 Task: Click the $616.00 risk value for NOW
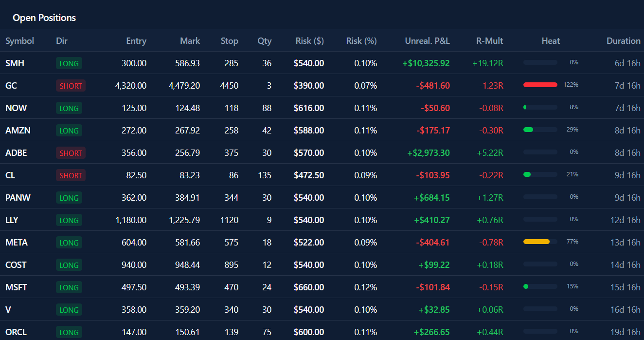click(x=309, y=108)
